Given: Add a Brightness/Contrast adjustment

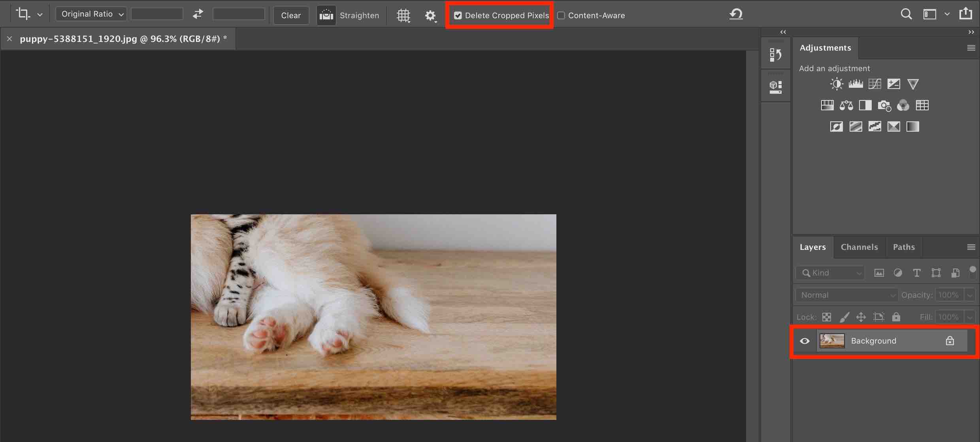Looking at the screenshot, I should (x=836, y=84).
